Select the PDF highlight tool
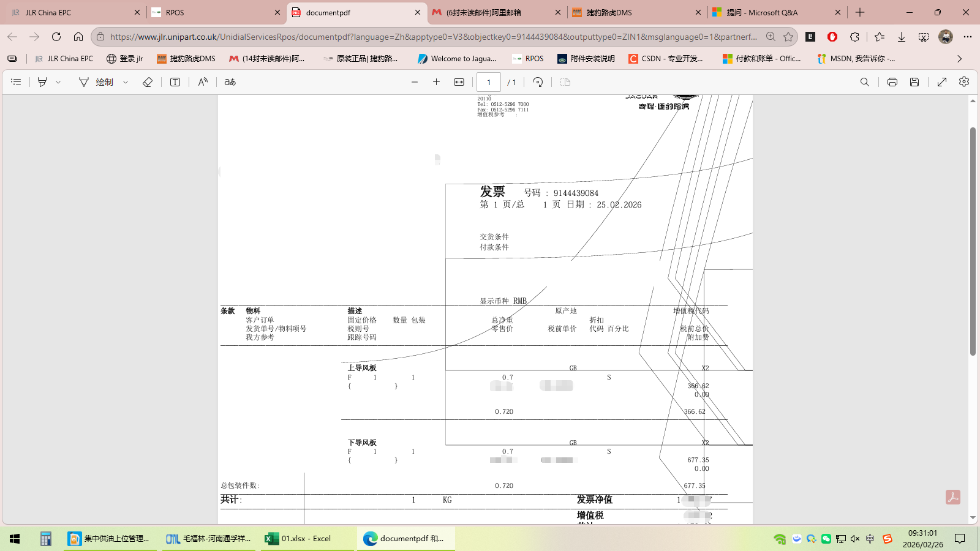 (42, 82)
